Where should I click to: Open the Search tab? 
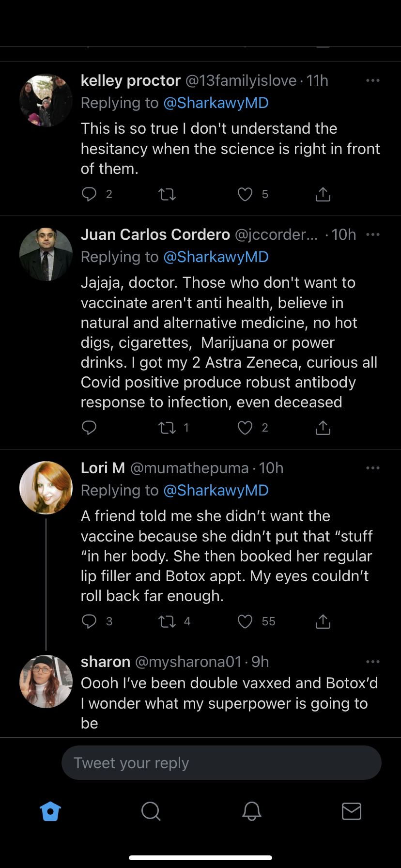(x=151, y=811)
